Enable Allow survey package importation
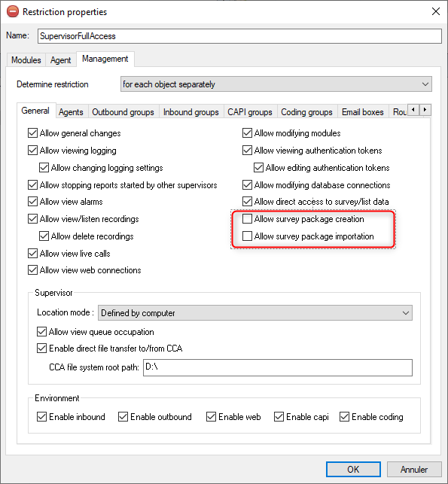The width and height of the screenshot is (448, 484). point(247,236)
